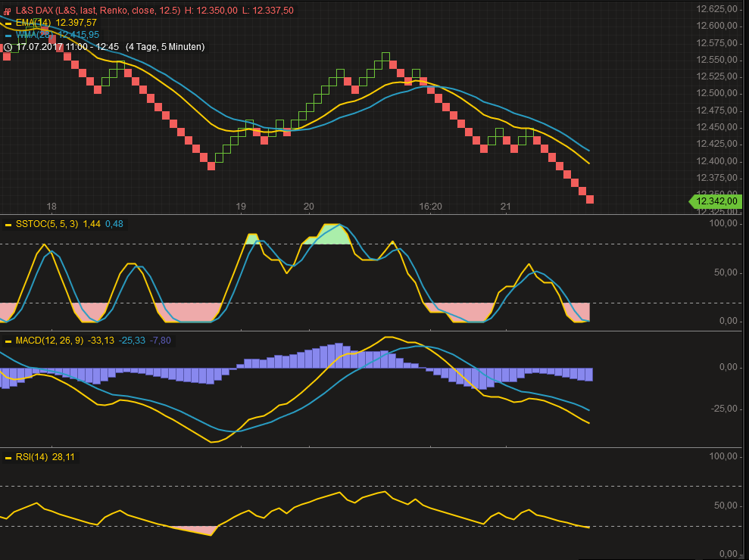Viewport: 749px width, 560px height.
Task: Toggle visibility of the EMA(14) overlay
Action: point(8,23)
